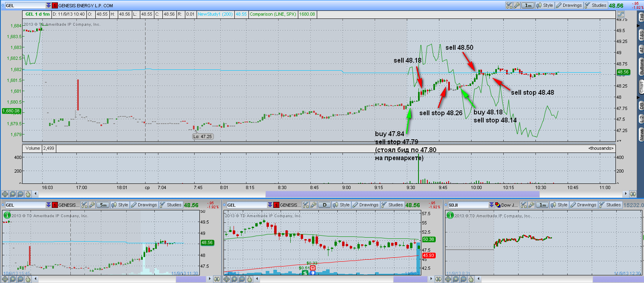644x283 pixels.
Task: Zoom in on the 5m GEL chart
Action: (x=13, y=279)
